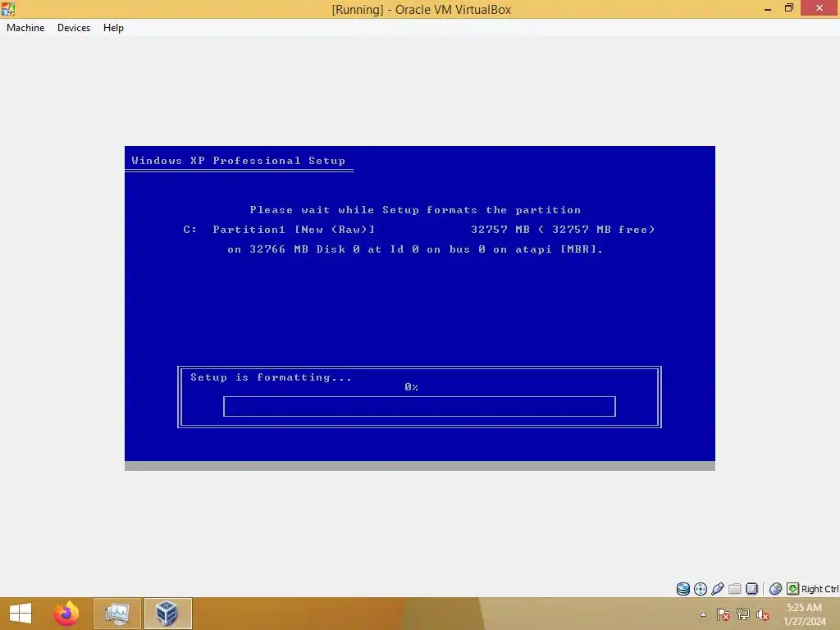Switch to the system monitor taskbar app
Viewport: 840px width, 630px height.
117,614
